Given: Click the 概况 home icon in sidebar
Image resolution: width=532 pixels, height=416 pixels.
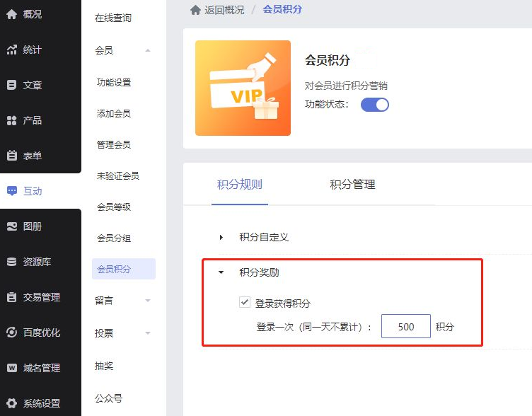Looking at the screenshot, I should click(11, 14).
